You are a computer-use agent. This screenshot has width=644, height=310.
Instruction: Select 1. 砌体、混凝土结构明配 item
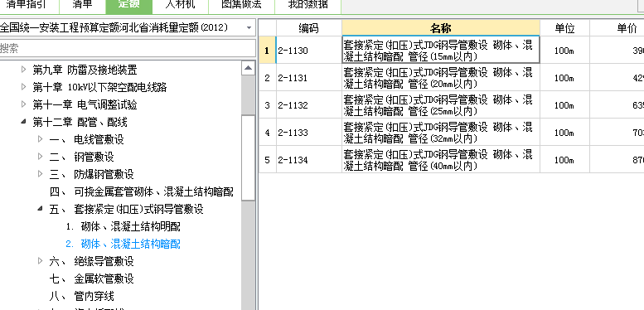tap(123, 226)
